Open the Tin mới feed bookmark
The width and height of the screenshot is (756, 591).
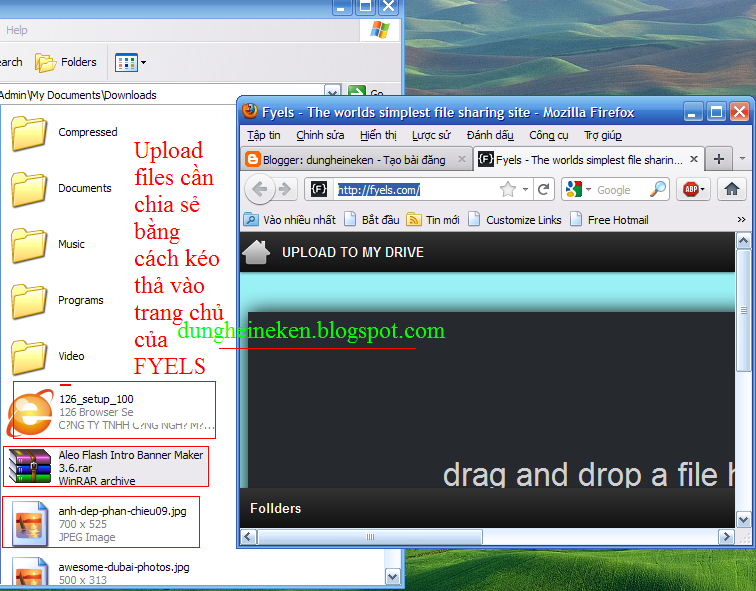point(433,220)
